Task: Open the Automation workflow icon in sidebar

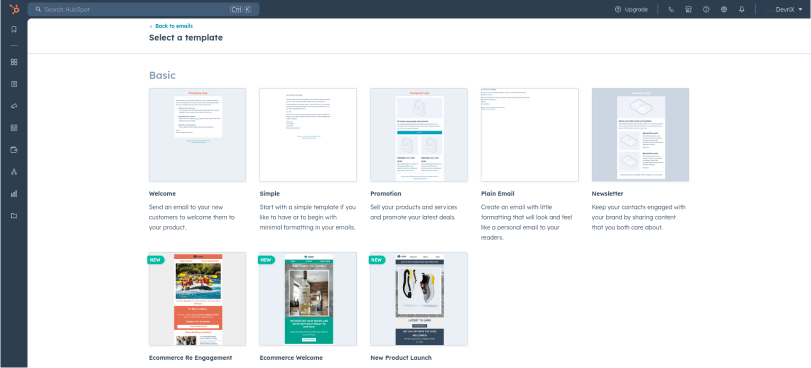Action: coord(14,172)
